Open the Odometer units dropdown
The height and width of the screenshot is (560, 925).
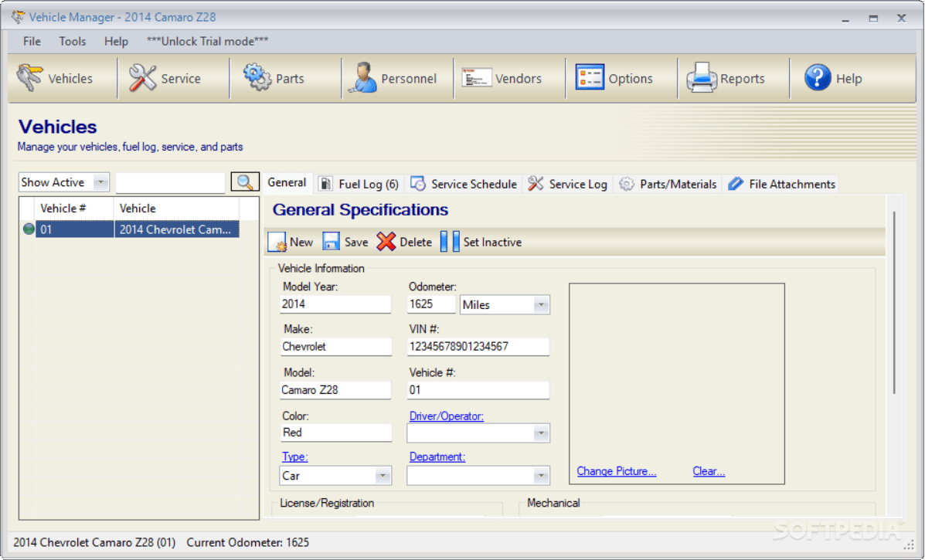(x=541, y=304)
